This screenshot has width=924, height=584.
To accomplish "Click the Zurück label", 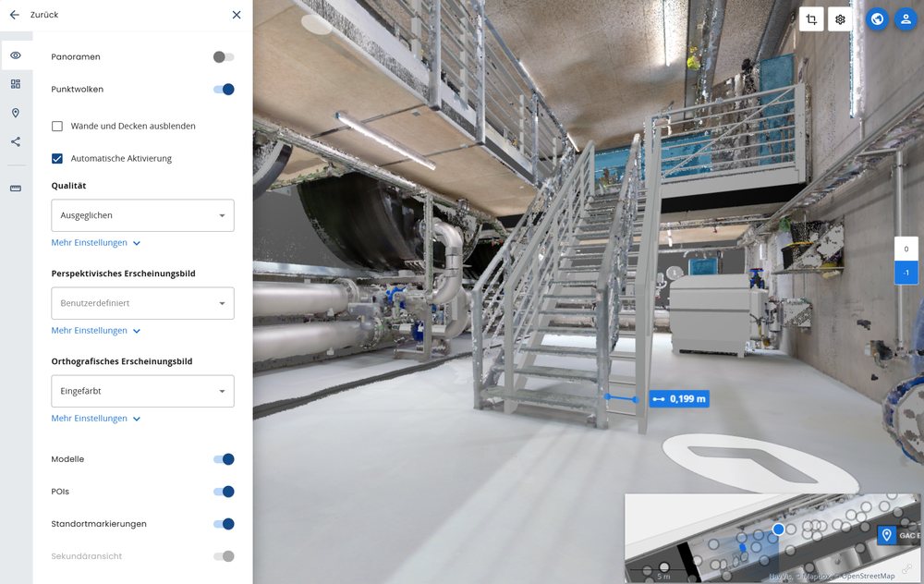I will (44, 15).
